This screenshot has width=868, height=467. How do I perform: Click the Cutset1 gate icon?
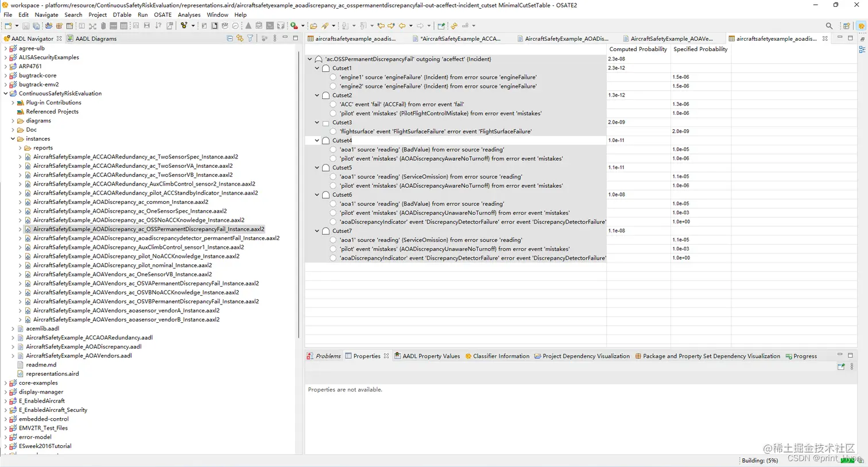(x=326, y=68)
